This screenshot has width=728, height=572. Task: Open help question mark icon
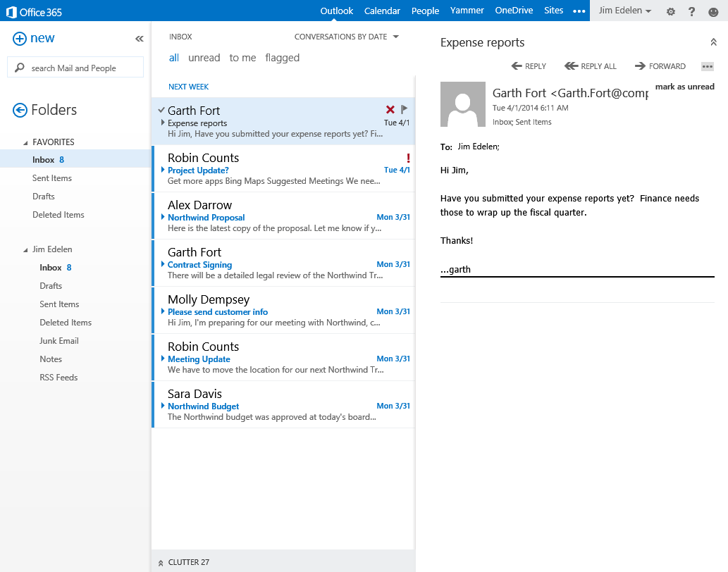(x=691, y=11)
